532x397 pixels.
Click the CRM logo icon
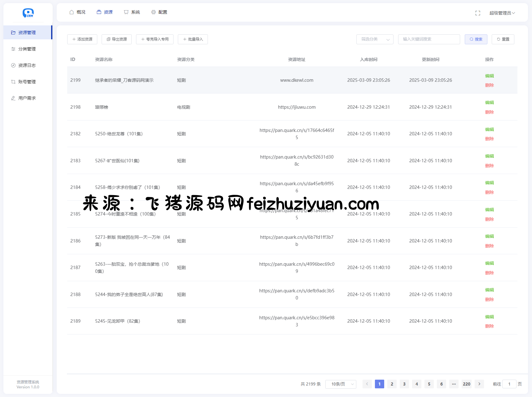28,13
